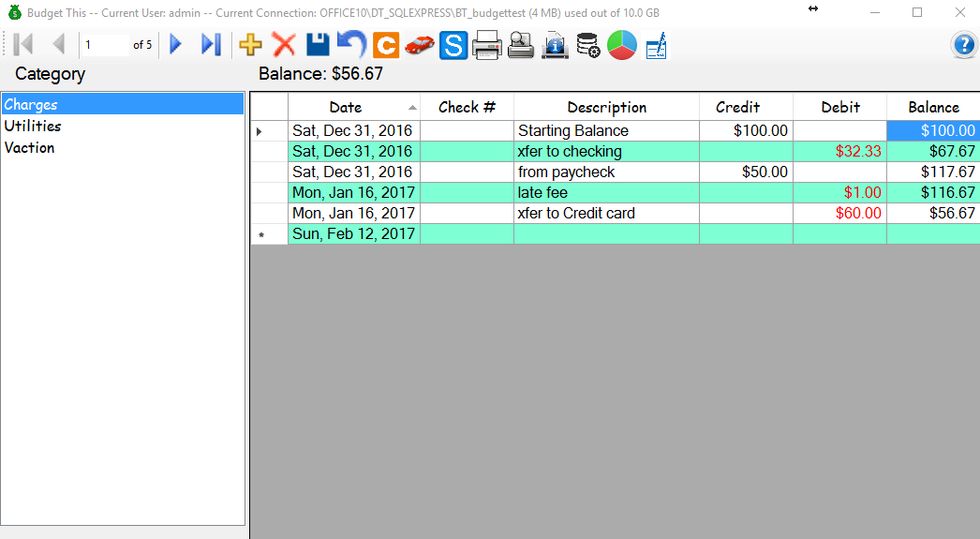Open database settings icon
Viewport: 980px width, 539px height.
click(588, 45)
